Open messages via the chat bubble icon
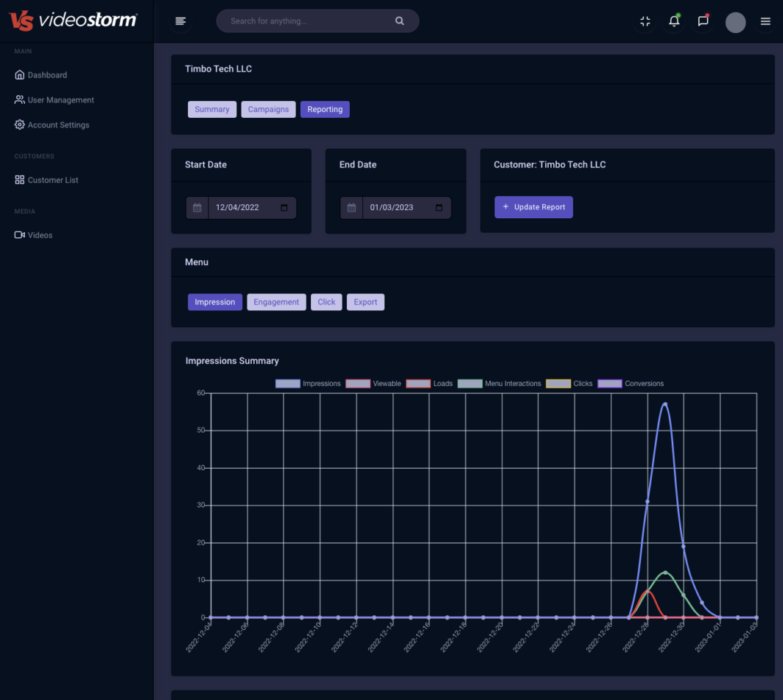This screenshot has height=700, width=783. (702, 21)
